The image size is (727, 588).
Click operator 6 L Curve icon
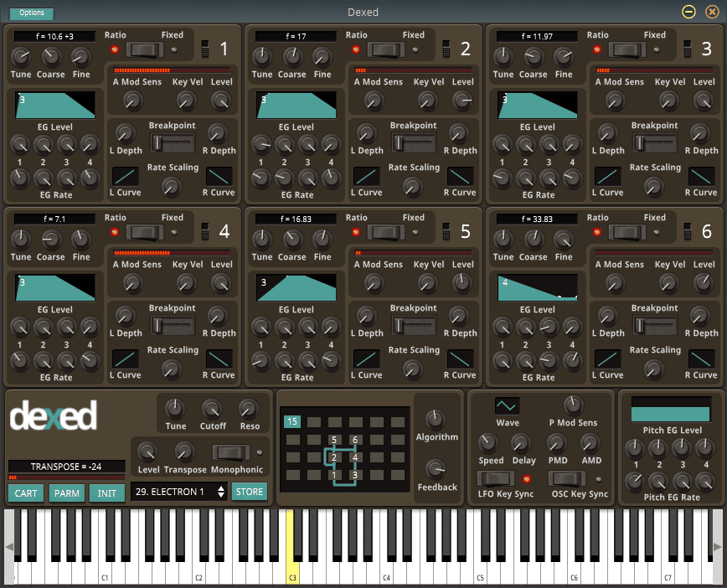[607, 359]
